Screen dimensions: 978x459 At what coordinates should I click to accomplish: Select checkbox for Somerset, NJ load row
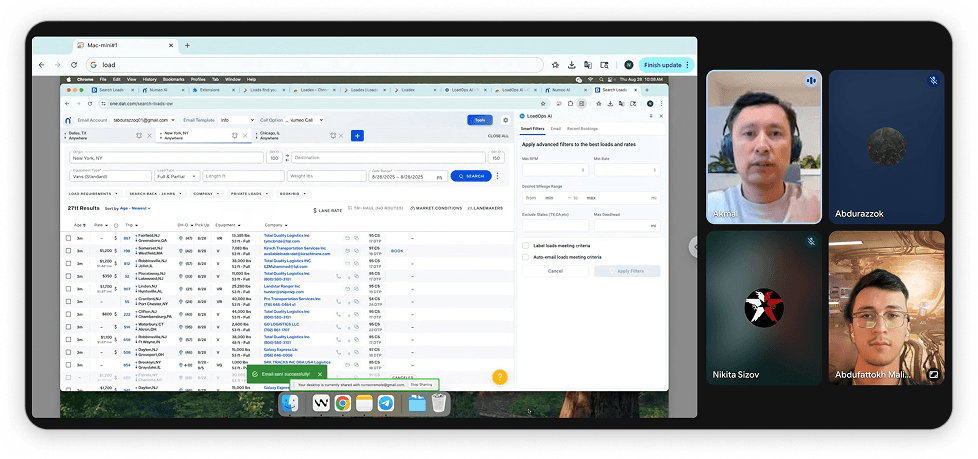point(69,251)
